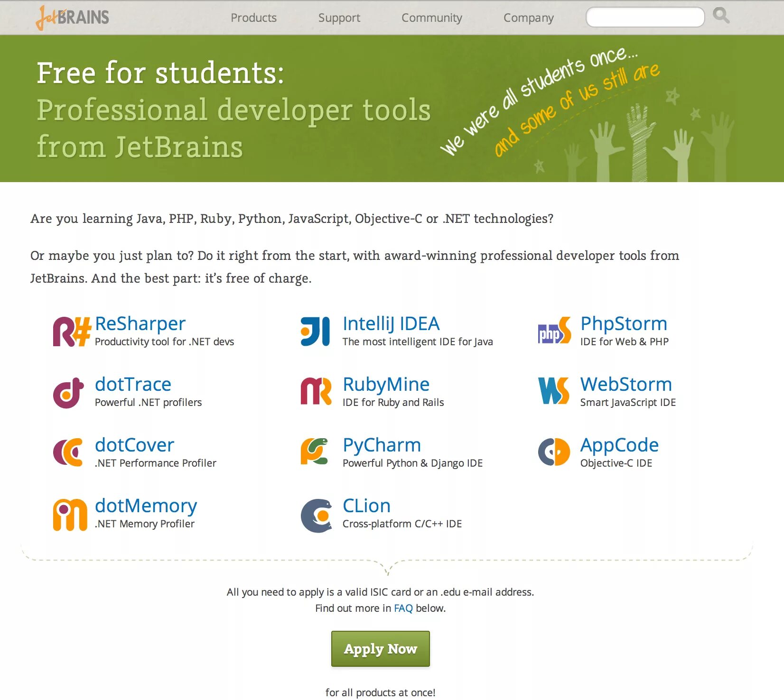This screenshot has height=700, width=784.
Task: Click the ReSharper R# icon
Action: [x=72, y=332]
